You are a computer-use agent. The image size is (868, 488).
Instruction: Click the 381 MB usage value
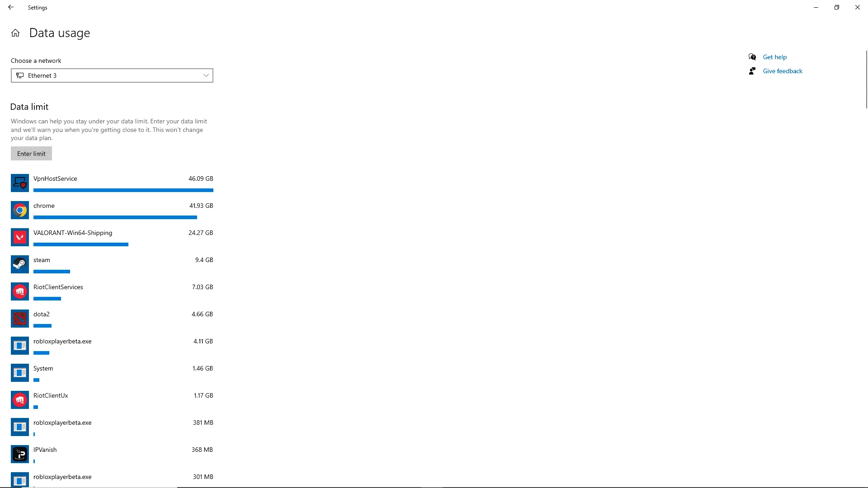[x=203, y=422]
